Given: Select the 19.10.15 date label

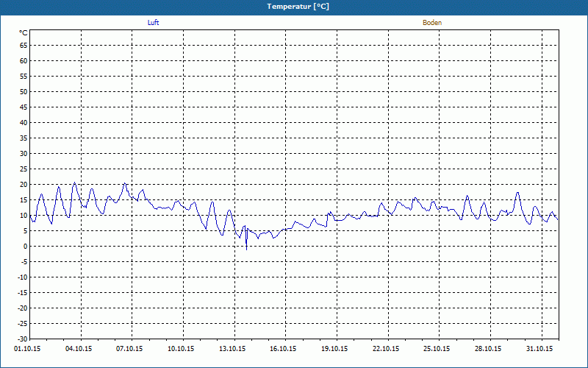Looking at the screenshot, I should pos(334,349).
